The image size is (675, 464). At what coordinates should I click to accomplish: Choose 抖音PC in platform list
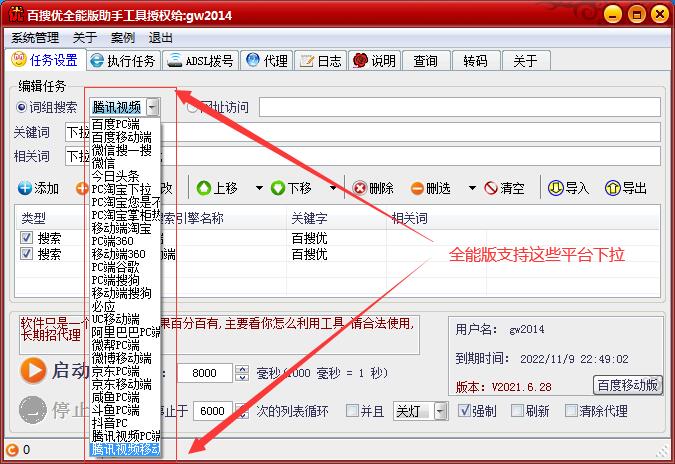[125, 423]
